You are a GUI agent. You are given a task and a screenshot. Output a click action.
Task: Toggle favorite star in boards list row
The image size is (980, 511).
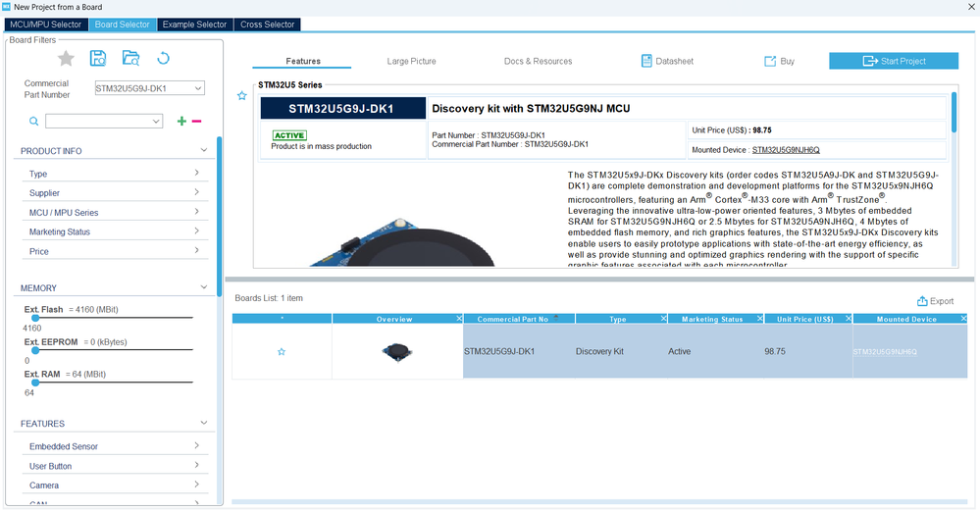(x=282, y=352)
